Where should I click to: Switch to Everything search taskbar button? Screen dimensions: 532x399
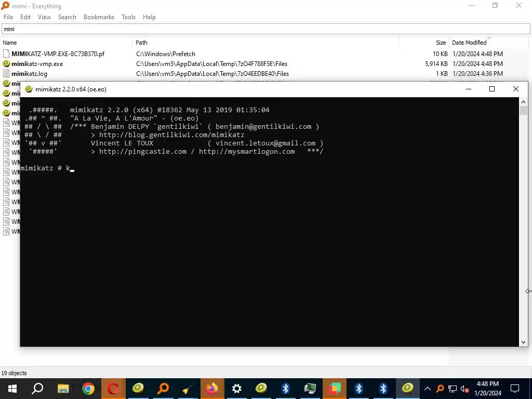tap(163, 389)
